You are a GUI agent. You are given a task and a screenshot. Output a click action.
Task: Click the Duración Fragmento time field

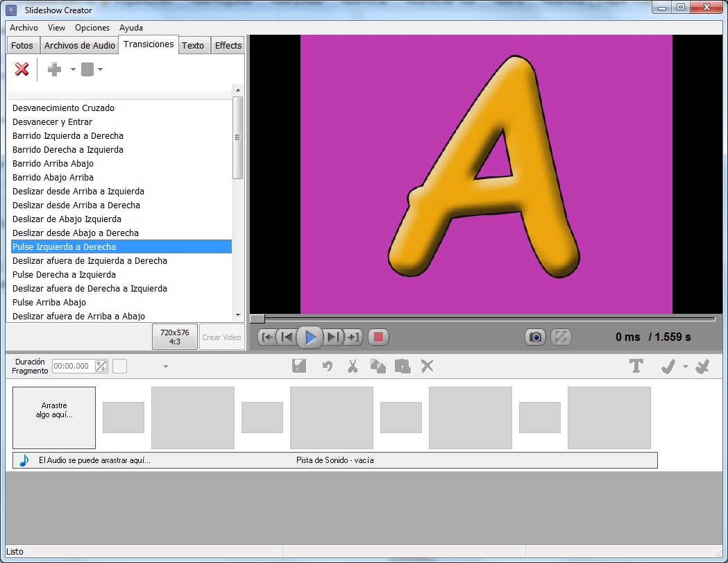point(74,366)
